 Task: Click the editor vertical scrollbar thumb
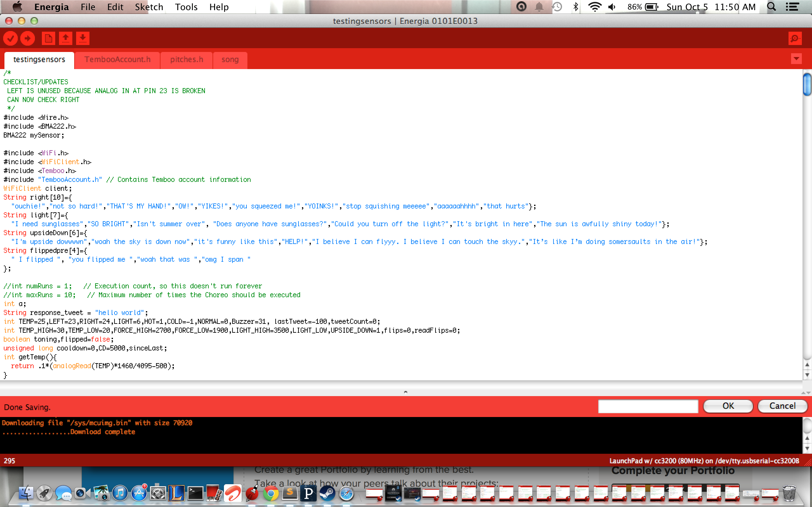click(x=807, y=84)
